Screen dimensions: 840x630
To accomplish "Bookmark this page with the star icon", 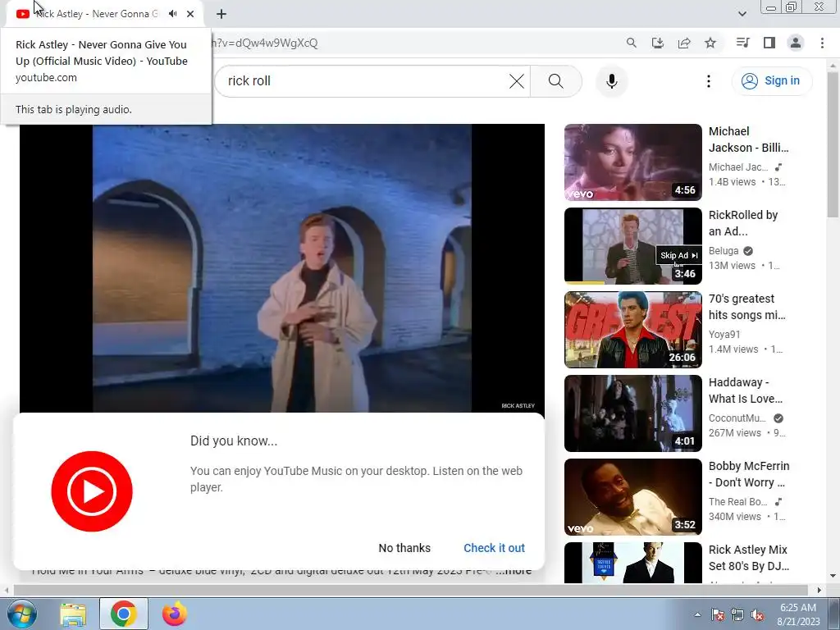I will click(x=710, y=43).
